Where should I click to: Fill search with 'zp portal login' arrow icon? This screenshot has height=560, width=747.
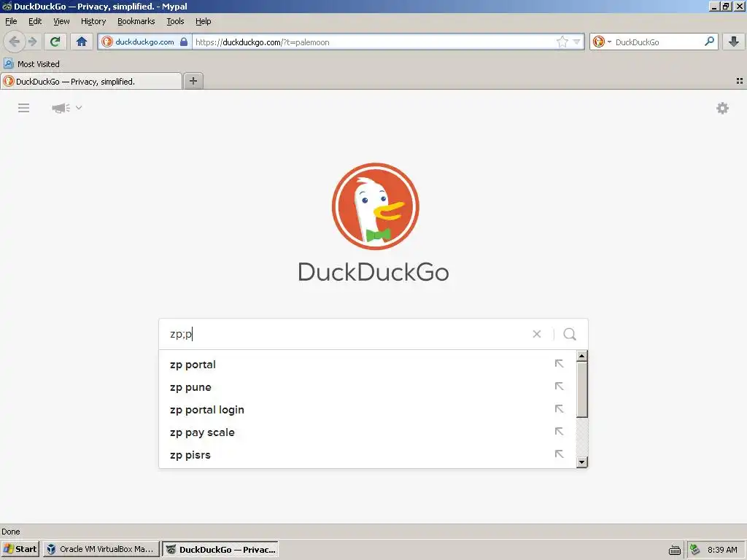click(560, 409)
